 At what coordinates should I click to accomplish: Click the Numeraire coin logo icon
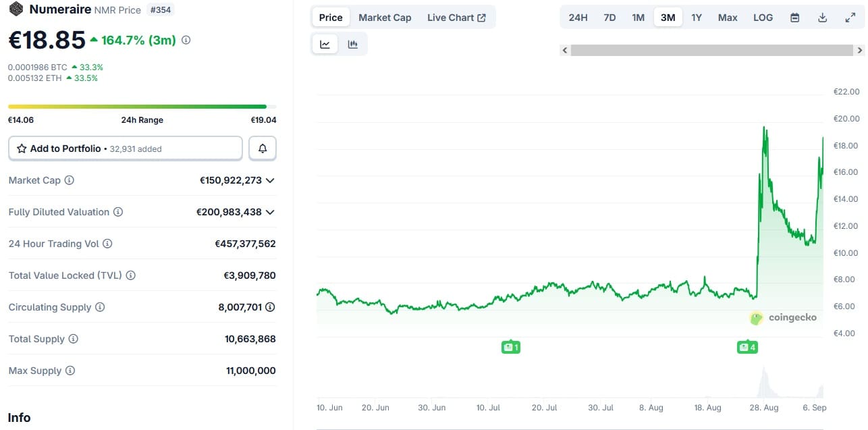pyautogui.click(x=16, y=9)
